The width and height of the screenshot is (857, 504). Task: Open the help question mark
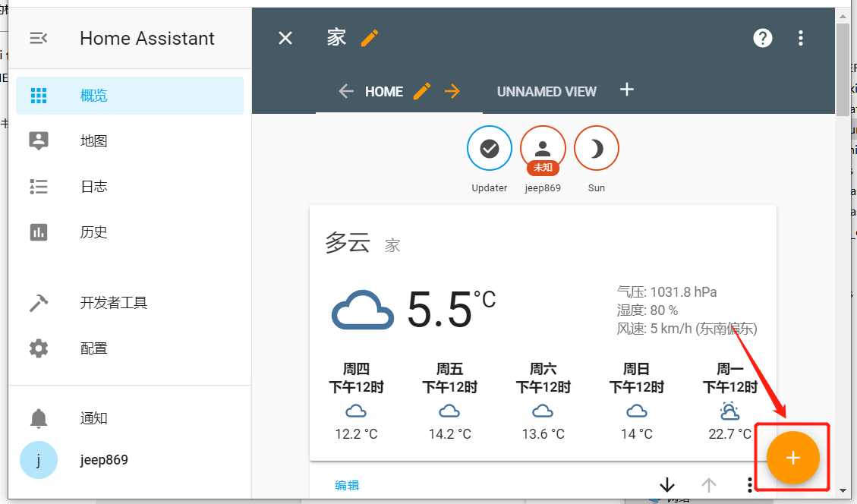pos(762,38)
